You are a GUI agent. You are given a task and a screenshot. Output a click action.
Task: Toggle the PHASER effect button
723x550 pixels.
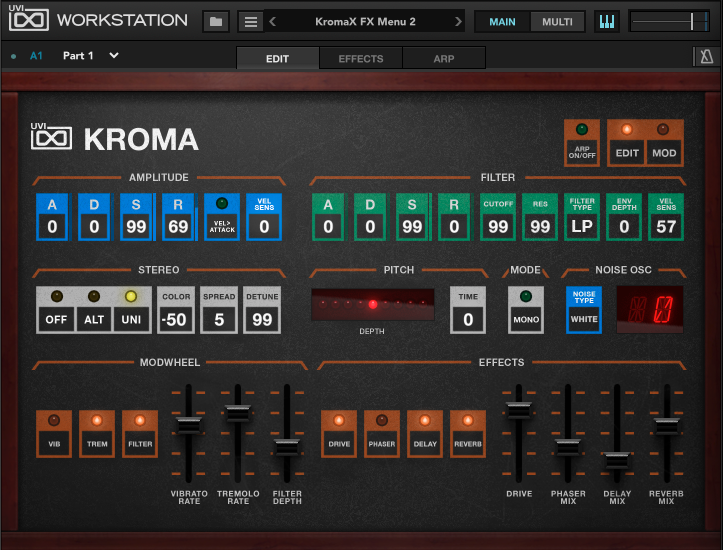[x=382, y=434]
